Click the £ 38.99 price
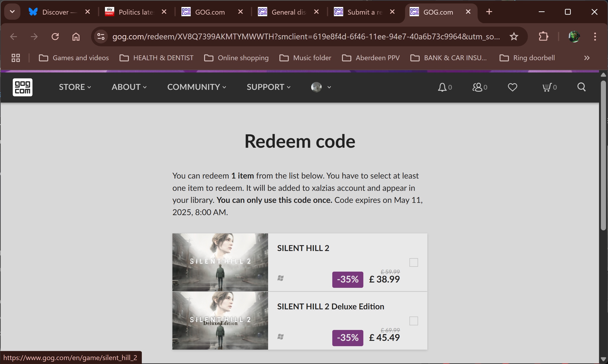 tap(384, 279)
